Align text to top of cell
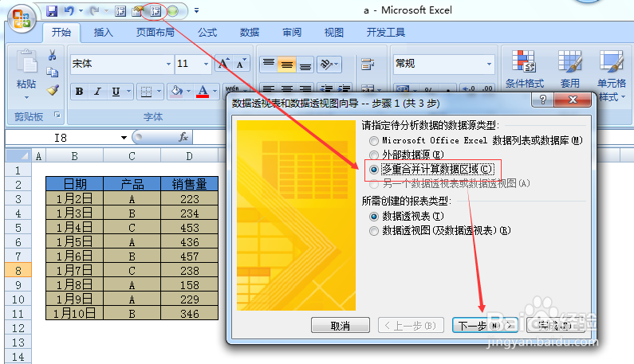634x364 pixels. point(269,64)
